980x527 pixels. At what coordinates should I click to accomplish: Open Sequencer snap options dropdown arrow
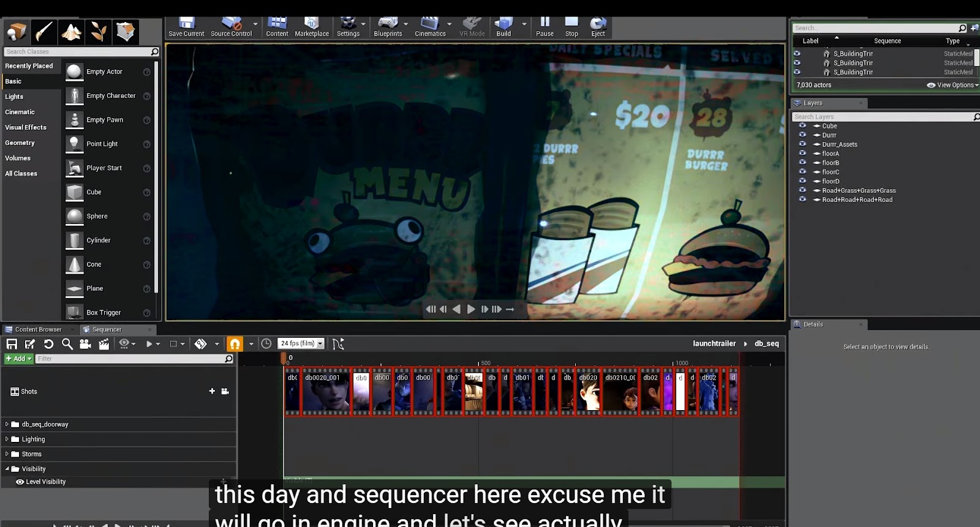(x=251, y=344)
